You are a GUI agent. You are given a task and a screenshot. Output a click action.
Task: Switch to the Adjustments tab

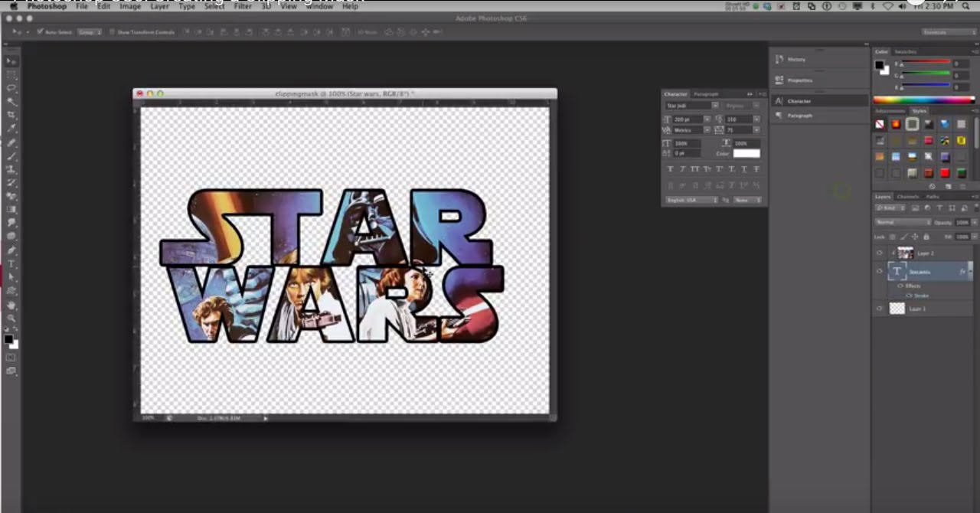point(890,111)
